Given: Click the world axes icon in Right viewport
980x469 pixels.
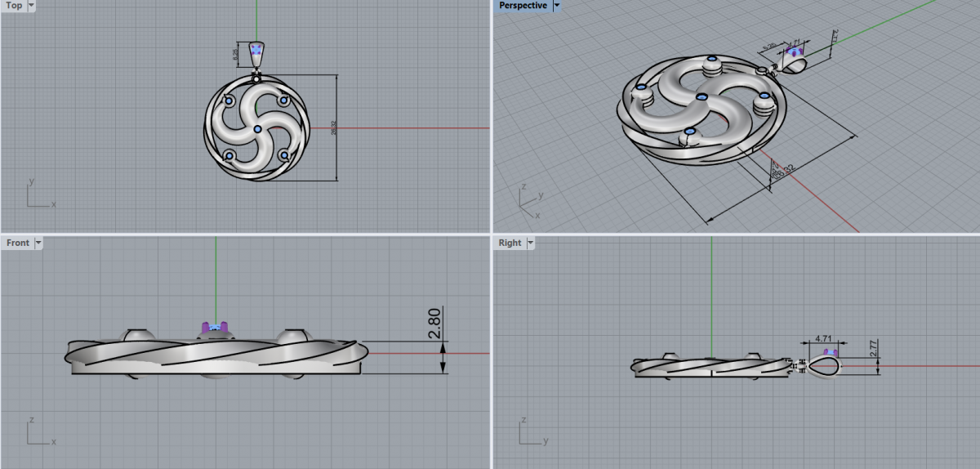Looking at the screenshot, I should [532, 431].
